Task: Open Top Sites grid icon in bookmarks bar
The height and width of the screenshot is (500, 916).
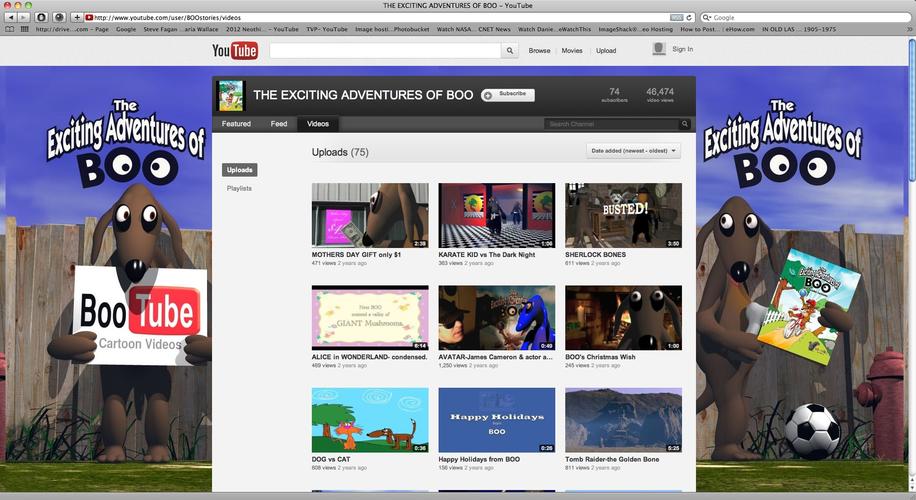Action: 25,29
